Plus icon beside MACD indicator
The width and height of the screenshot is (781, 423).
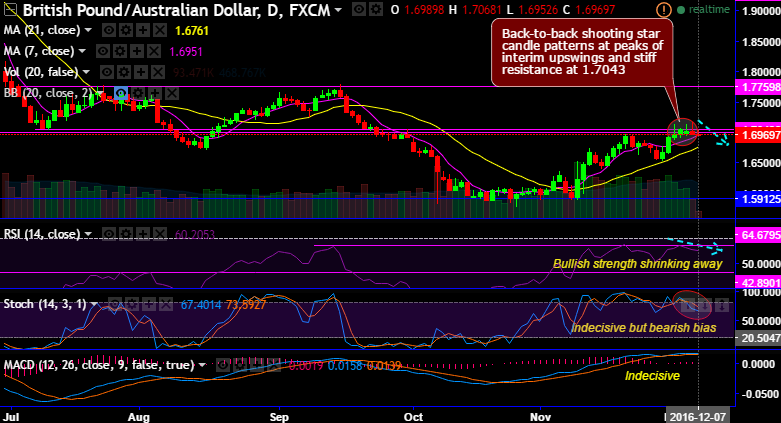257,365
